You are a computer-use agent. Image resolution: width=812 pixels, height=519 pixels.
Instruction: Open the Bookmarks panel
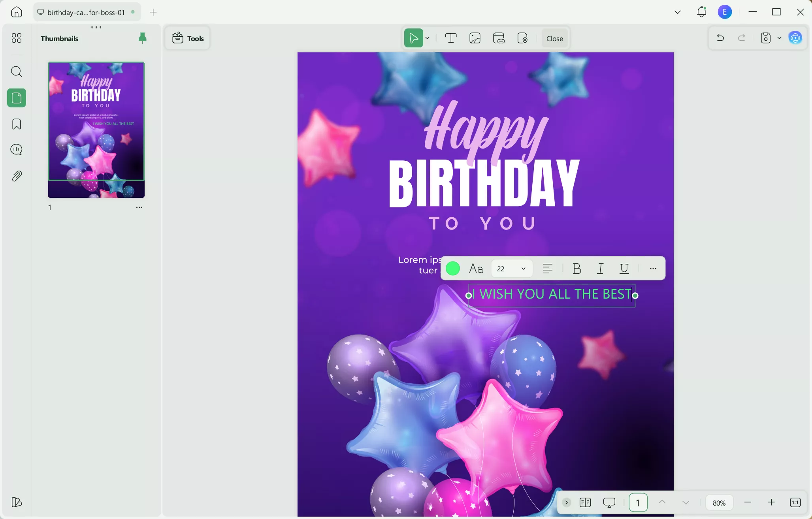tap(16, 124)
